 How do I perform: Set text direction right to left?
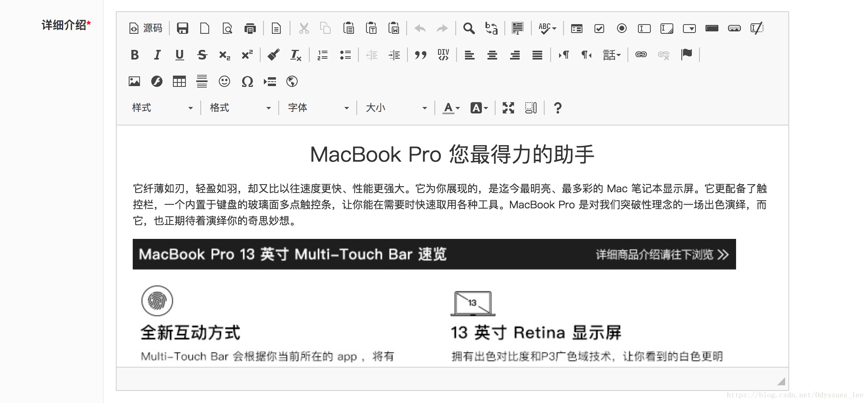[x=586, y=55]
